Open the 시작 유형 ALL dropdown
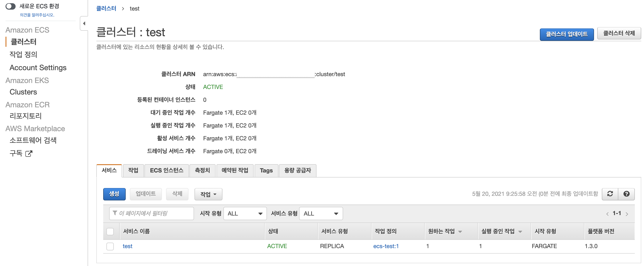The width and height of the screenshot is (644, 266). [245, 213]
